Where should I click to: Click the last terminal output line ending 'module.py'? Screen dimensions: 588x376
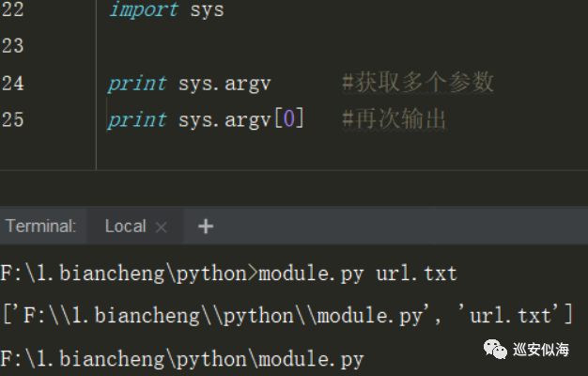click(182, 359)
